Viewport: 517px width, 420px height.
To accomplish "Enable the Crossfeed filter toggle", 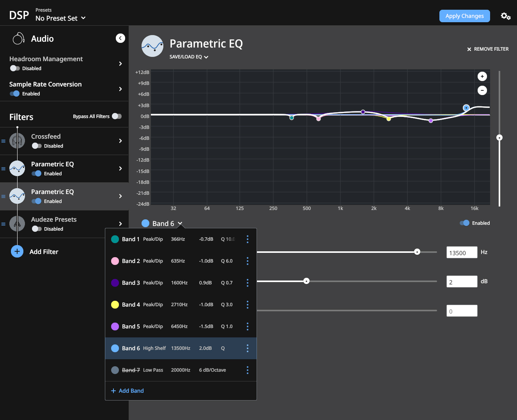I will pos(37,146).
